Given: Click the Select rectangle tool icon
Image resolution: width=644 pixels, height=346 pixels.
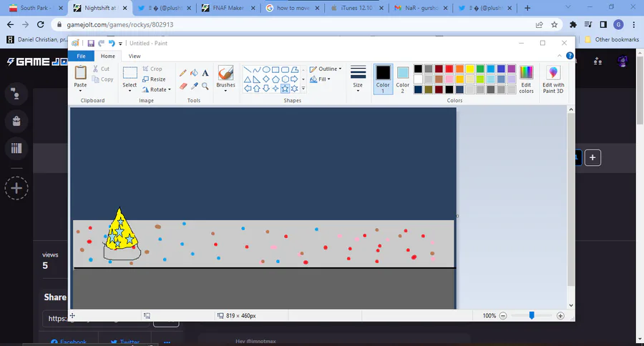Looking at the screenshot, I should (130, 73).
